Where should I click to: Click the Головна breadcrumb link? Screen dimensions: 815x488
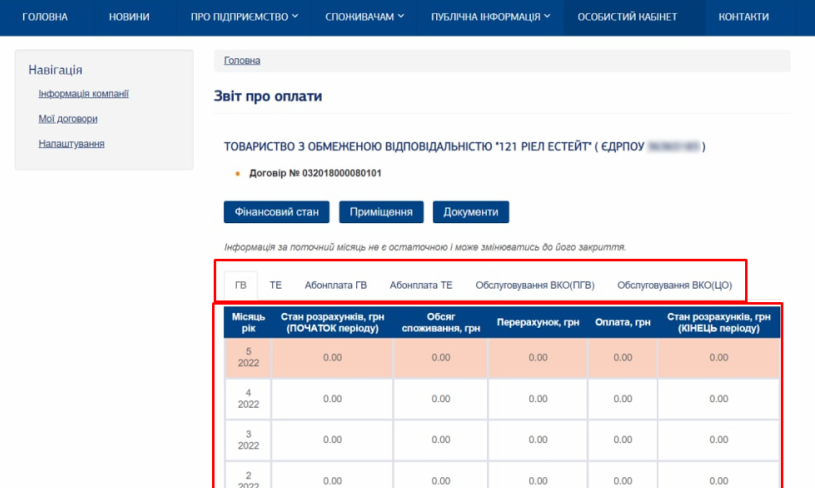[x=242, y=61]
